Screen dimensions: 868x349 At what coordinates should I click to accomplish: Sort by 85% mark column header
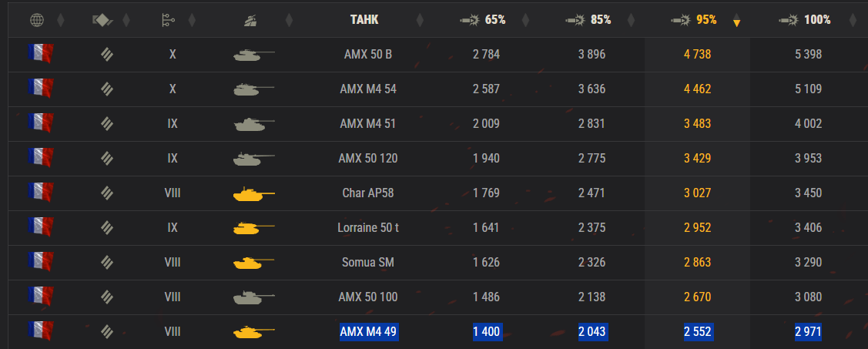tap(588, 20)
